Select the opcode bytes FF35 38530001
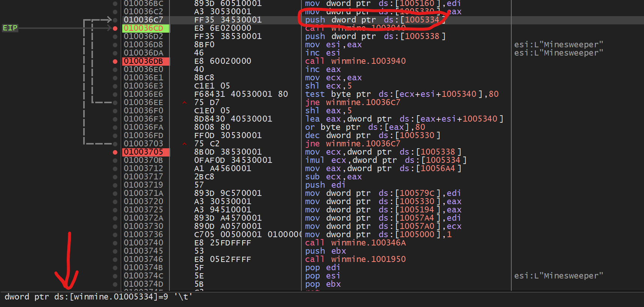Image resolution: width=644 pixels, height=307 pixels. pos(228,36)
